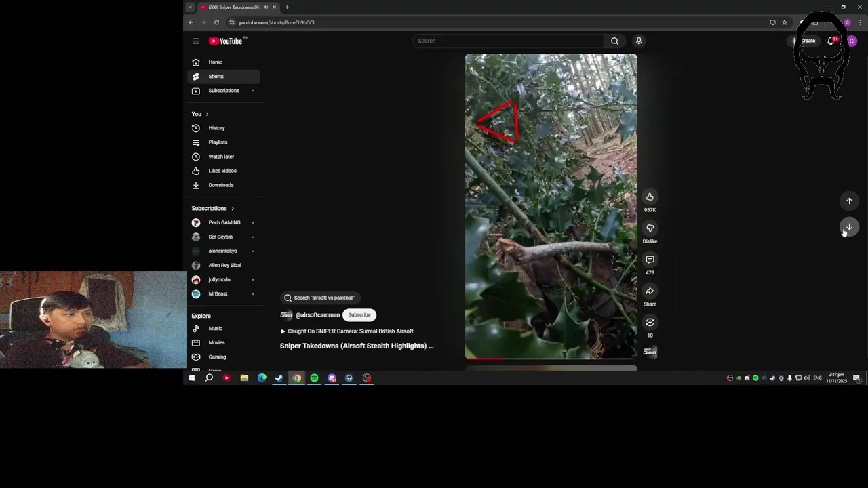Like this Short with thumbs up

coord(650,197)
